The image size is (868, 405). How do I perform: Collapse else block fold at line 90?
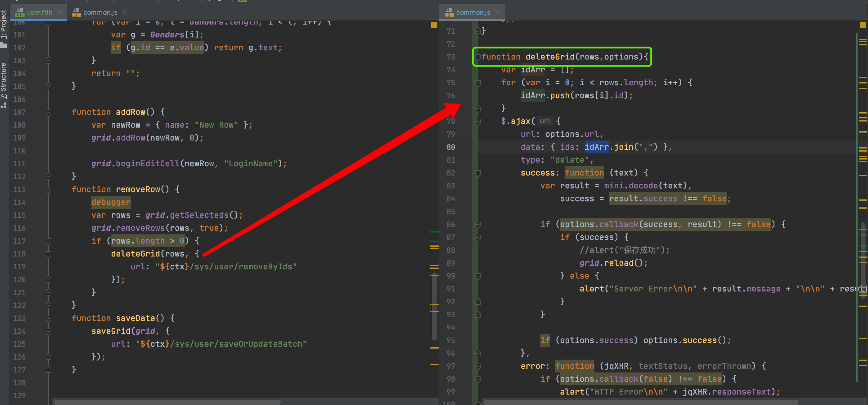(478, 276)
